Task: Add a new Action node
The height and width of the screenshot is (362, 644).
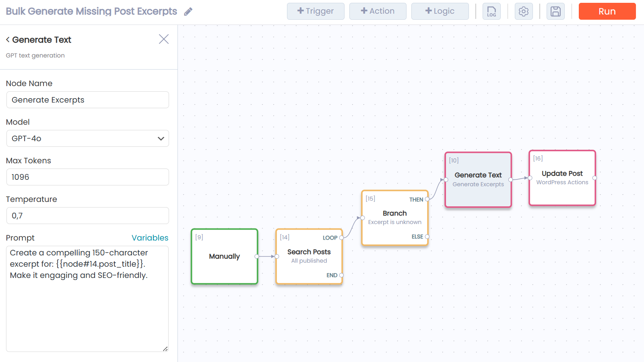Action: pyautogui.click(x=378, y=11)
